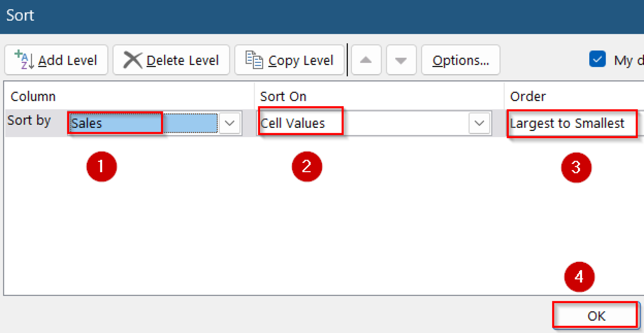This screenshot has width=644, height=333.
Task: Click the Sort dialog title bar
Action: pos(20,15)
